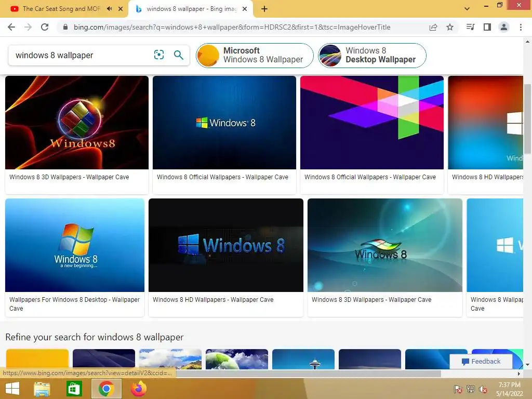This screenshot has height=399, width=532.
Task: Go back using browser back arrow
Action: click(11, 27)
